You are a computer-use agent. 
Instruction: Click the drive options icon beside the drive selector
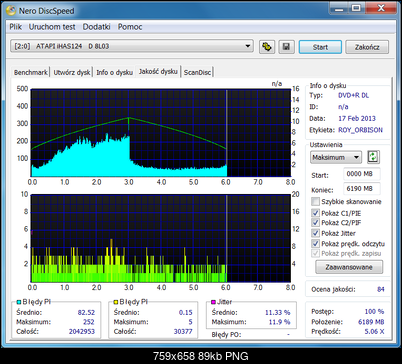(267, 47)
